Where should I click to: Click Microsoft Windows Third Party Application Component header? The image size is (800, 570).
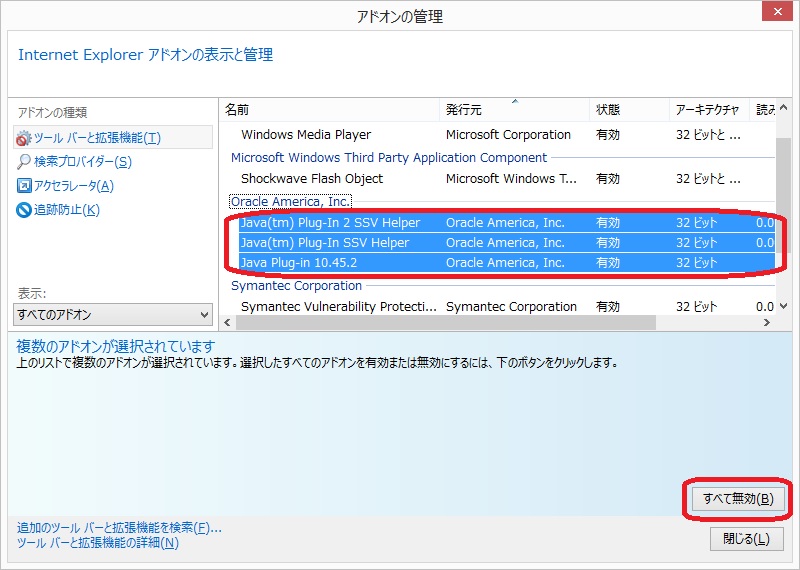[x=389, y=158]
